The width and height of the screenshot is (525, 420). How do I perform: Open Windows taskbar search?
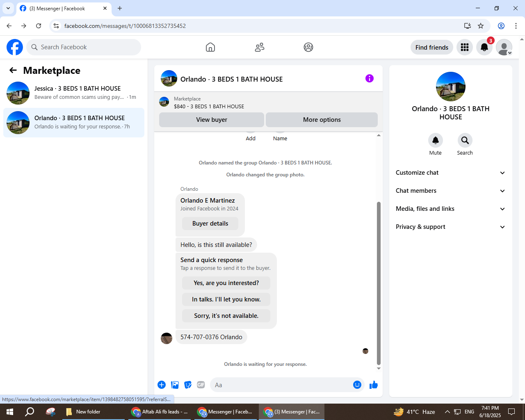click(30, 412)
